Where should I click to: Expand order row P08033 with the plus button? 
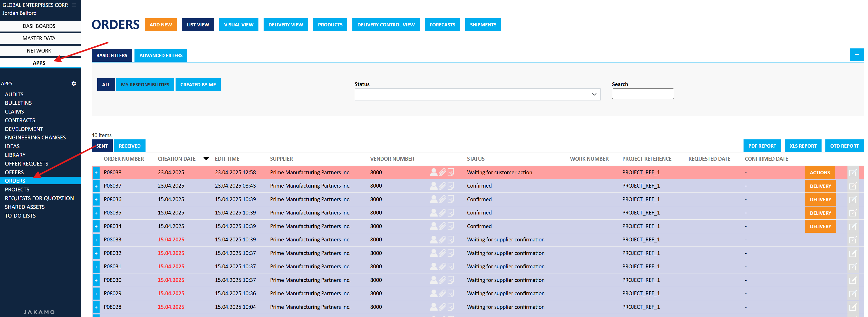coord(96,240)
